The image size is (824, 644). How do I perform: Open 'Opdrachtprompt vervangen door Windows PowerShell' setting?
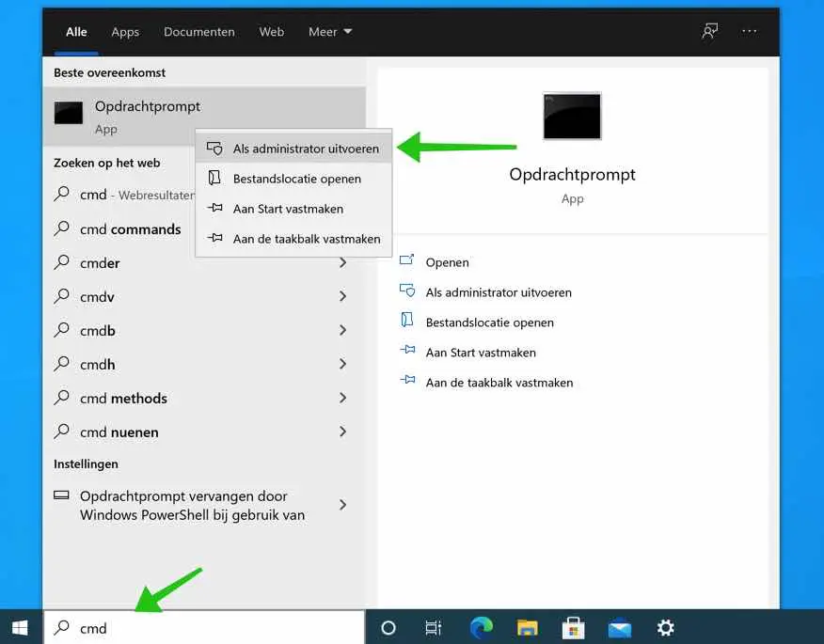click(192, 505)
